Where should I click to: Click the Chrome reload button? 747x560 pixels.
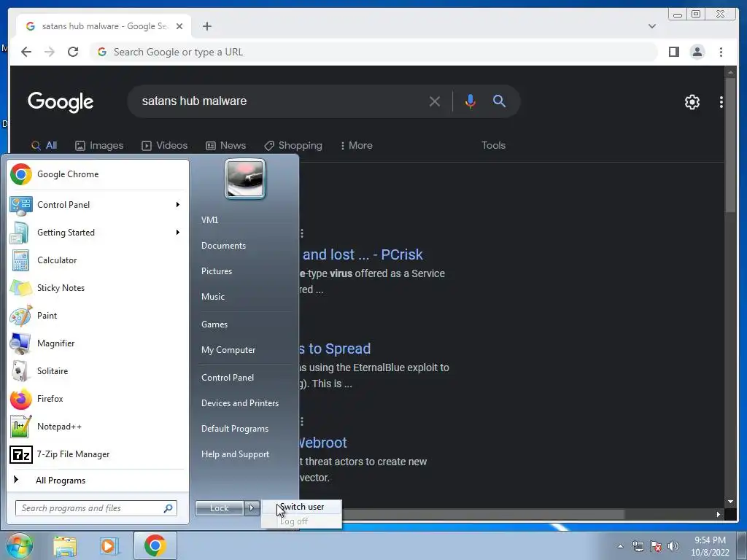73,52
